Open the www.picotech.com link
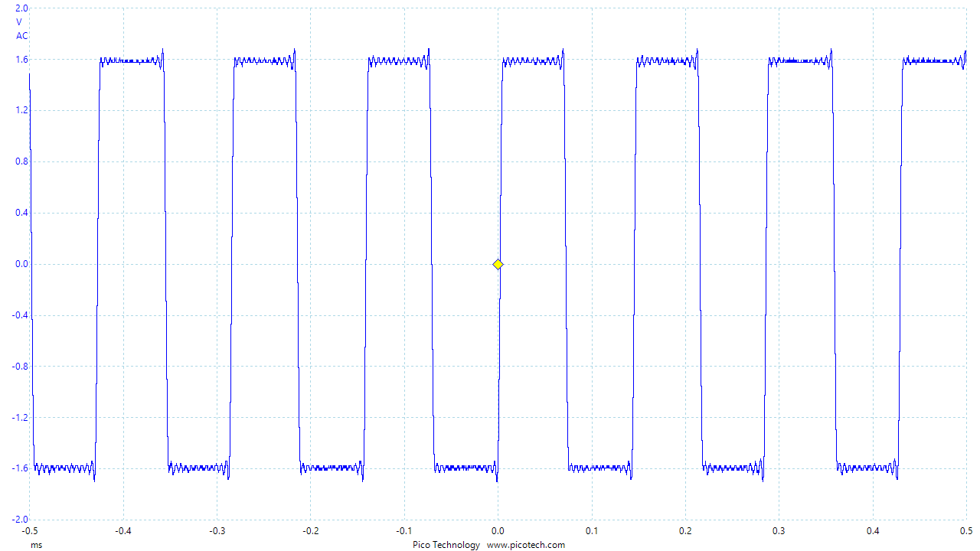The image size is (980, 551). (526, 545)
